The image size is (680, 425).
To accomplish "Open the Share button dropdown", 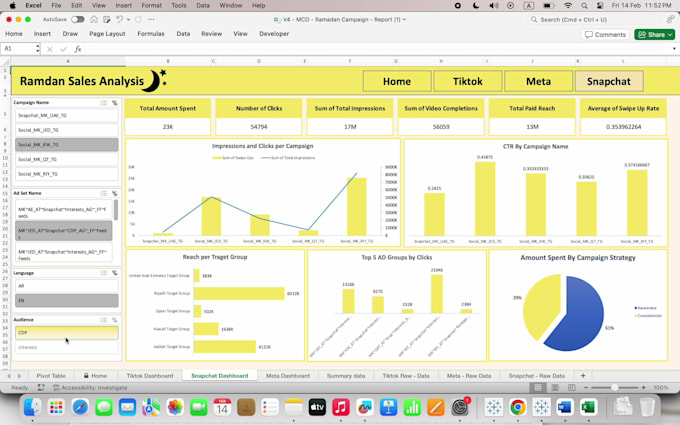I will coord(670,35).
